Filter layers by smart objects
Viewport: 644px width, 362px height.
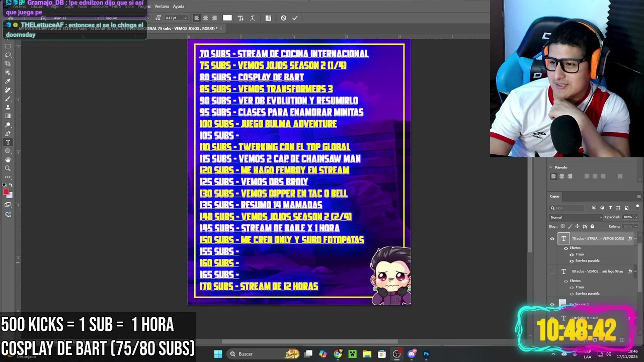[626, 208]
